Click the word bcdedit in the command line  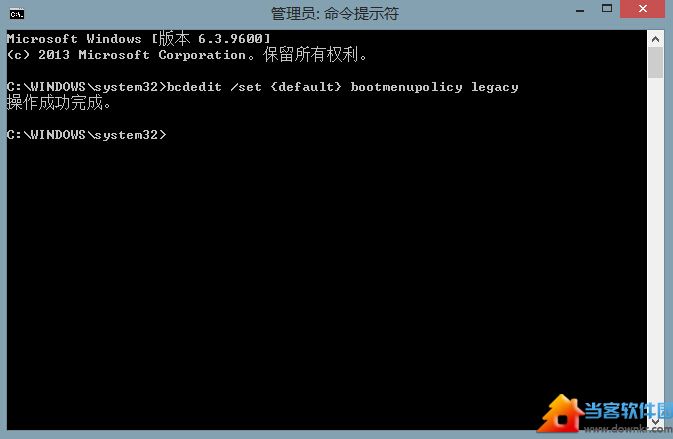pyautogui.click(x=194, y=87)
